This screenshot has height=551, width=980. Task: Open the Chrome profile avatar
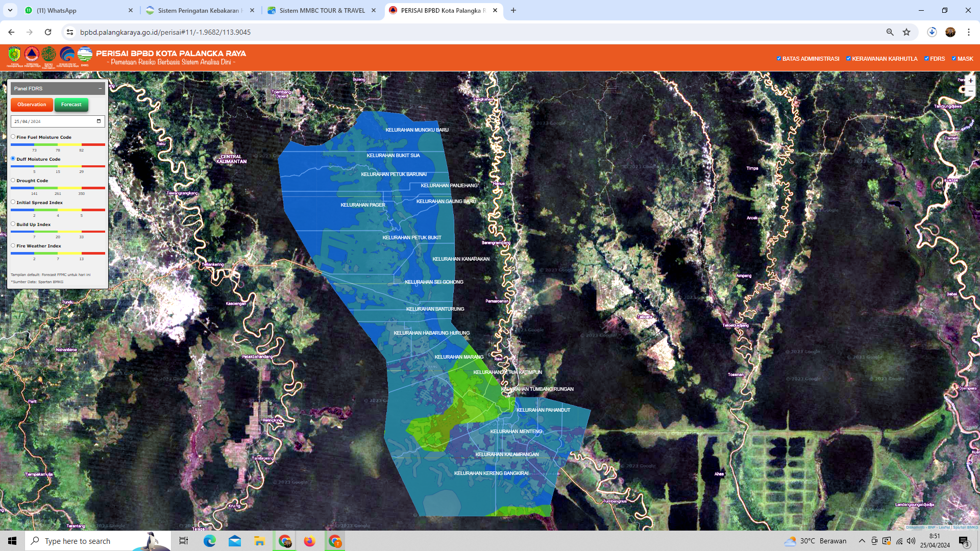950,32
